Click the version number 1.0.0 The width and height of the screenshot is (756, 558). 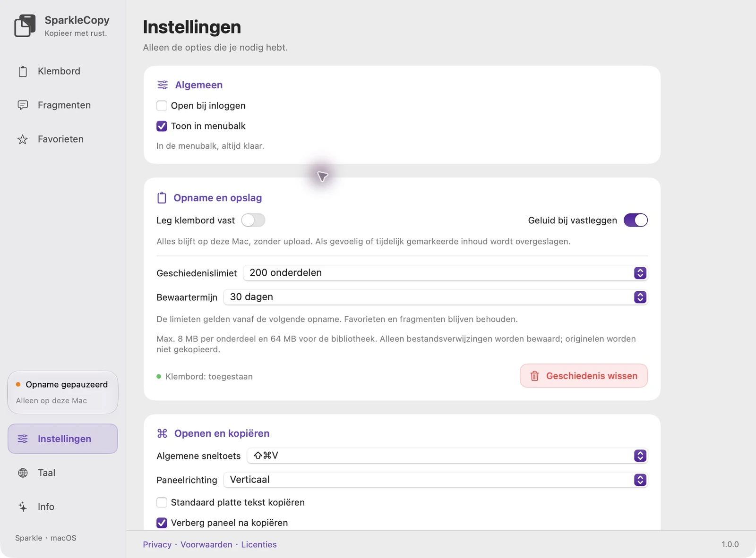pos(730,545)
